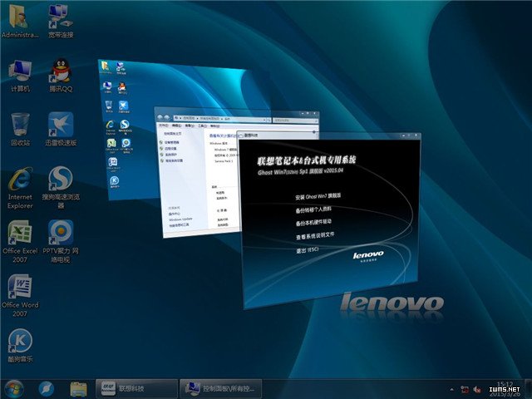Viewport: 532px width, 399px height.
Task: Open Office Word 2007 shortcut
Action: (20, 296)
